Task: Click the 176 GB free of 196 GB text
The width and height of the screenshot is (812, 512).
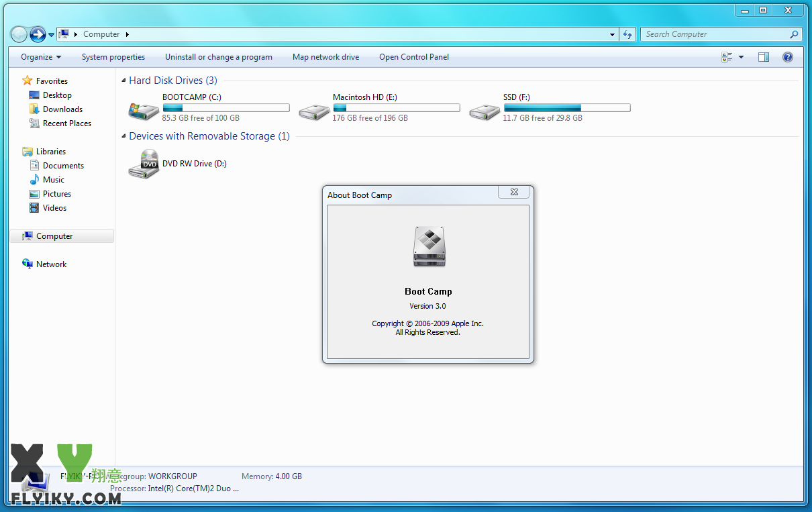Action: pyautogui.click(x=370, y=118)
